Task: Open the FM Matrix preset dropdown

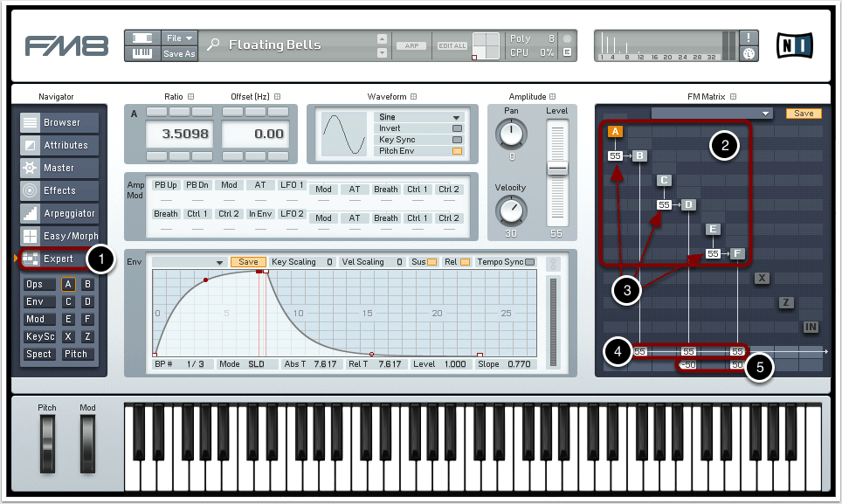Action: tap(712, 114)
